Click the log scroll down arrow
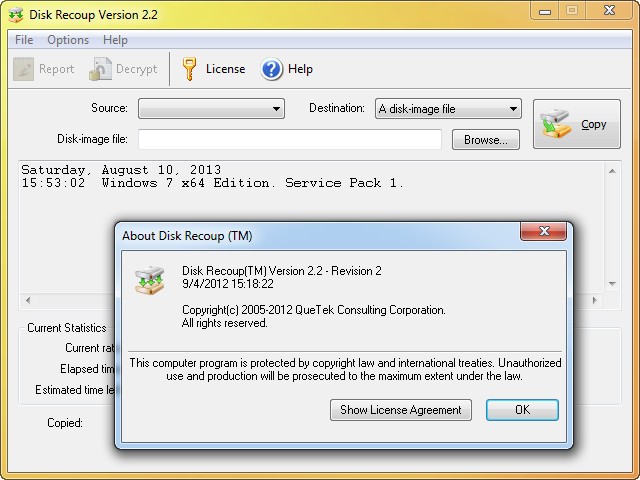This screenshot has height=480, width=640. [x=612, y=284]
